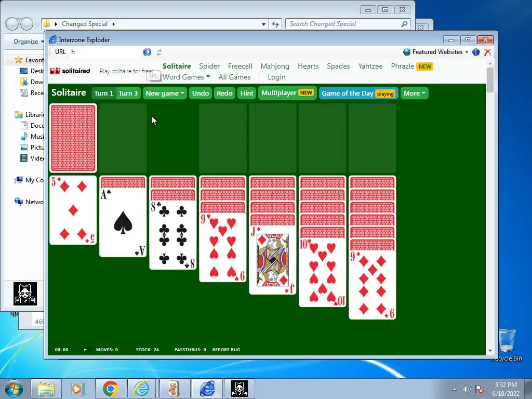Open Windows Start button
This screenshot has height=399, width=532.
click(x=14, y=389)
